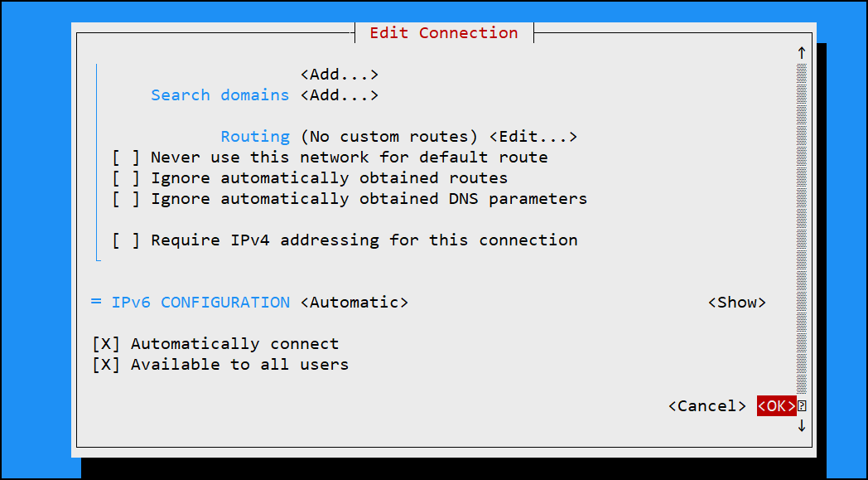The width and height of the screenshot is (868, 480).
Task: Click the small glyph beside OK
Action: [802, 406]
